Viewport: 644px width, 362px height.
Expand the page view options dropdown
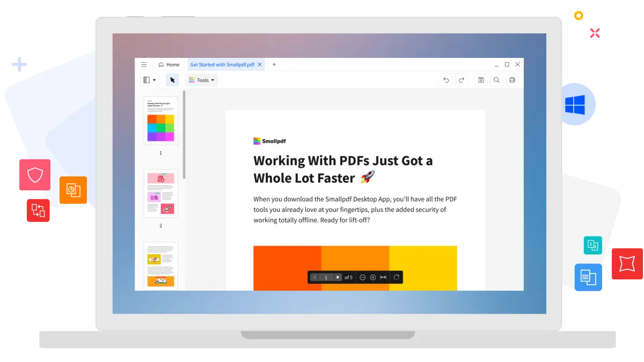[156, 79]
